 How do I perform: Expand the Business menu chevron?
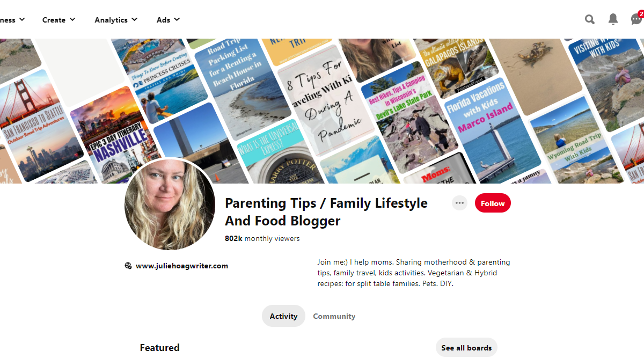click(22, 19)
